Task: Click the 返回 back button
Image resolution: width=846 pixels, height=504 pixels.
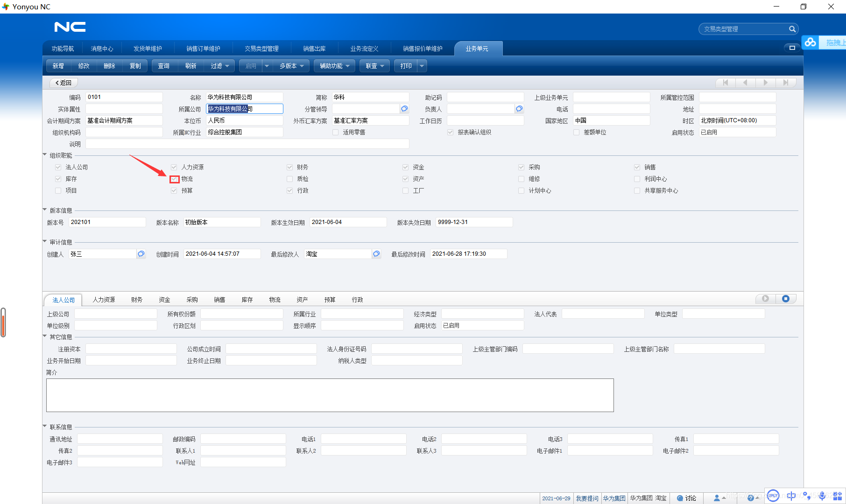Action: click(x=63, y=83)
